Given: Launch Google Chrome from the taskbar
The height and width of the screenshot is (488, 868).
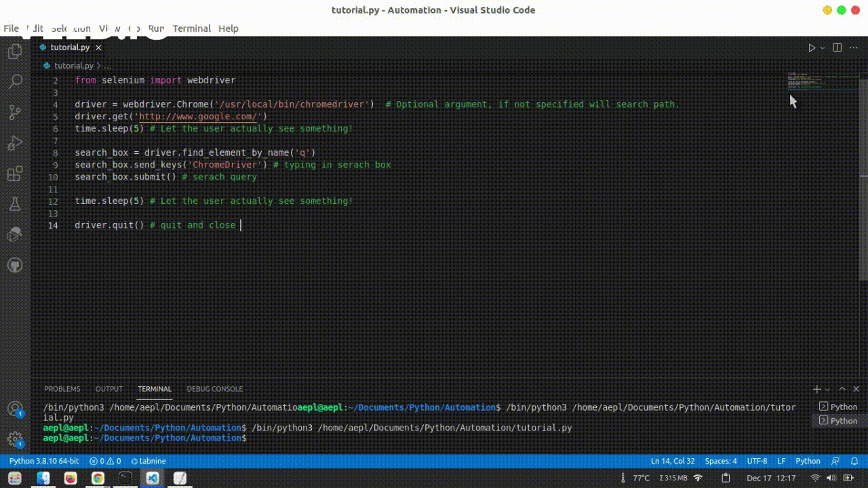Looking at the screenshot, I should point(98,478).
